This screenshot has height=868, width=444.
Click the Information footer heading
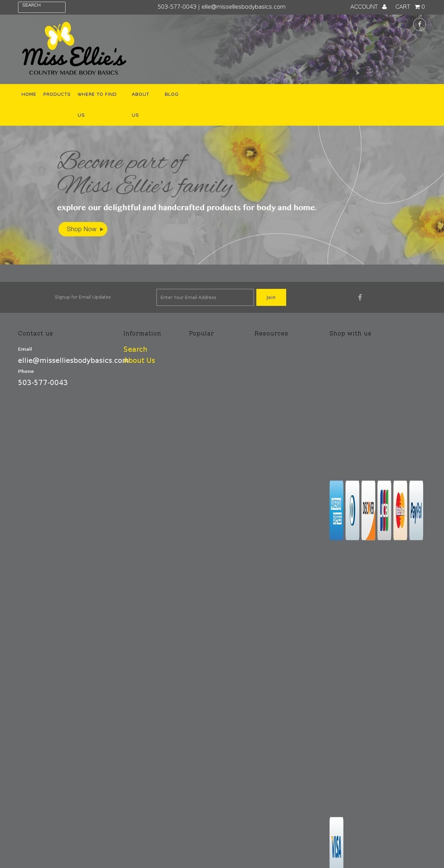pyautogui.click(x=142, y=333)
